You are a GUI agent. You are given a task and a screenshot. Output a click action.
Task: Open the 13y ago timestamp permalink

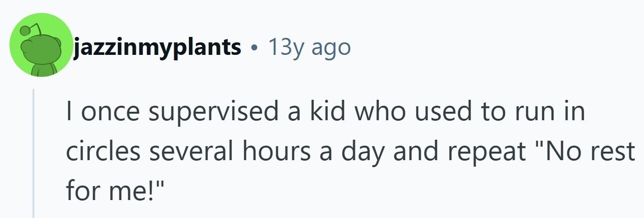point(309,47)
